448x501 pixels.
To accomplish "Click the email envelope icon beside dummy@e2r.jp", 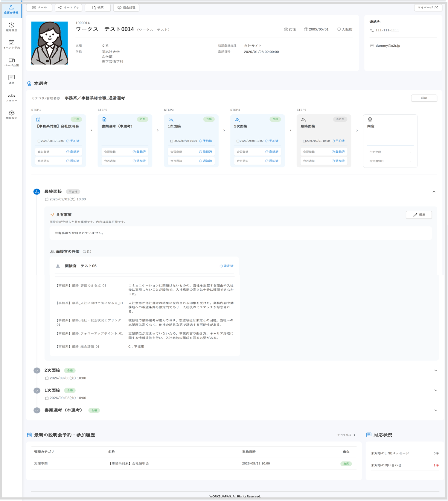I will point(372,46).
